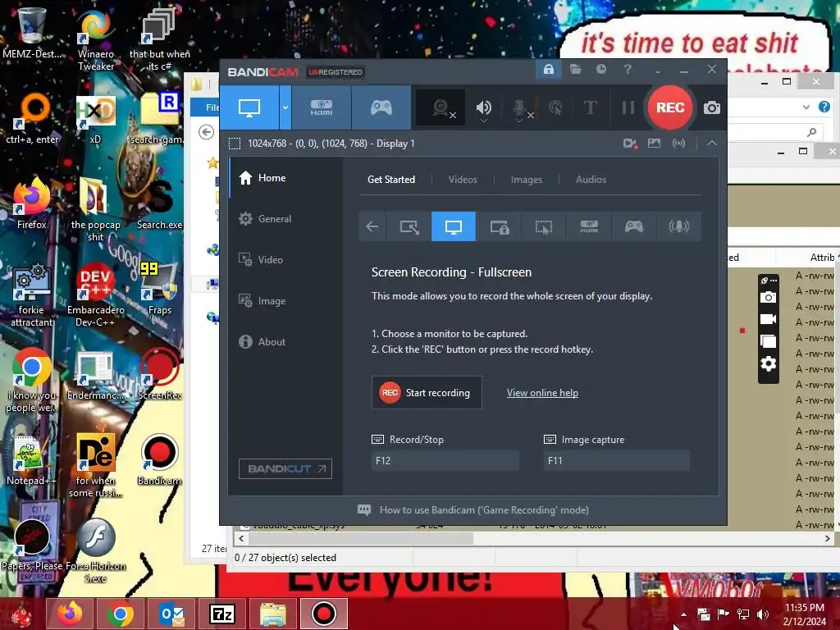Click the volume icon in system tray

click(x=763, y=614)
